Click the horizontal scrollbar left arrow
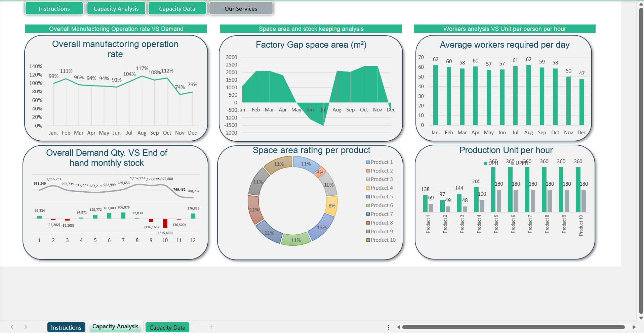This screenshot has width=644, height=333. (399, 327)
